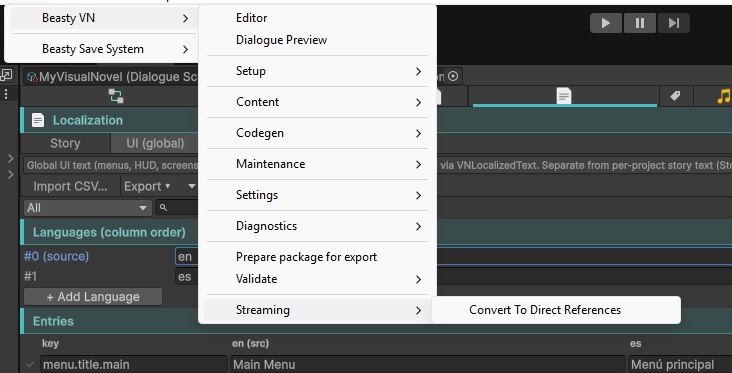Viewport: 732px width, 373px height.
Task: Open the music note audio tab
Action: pos(723,96)
